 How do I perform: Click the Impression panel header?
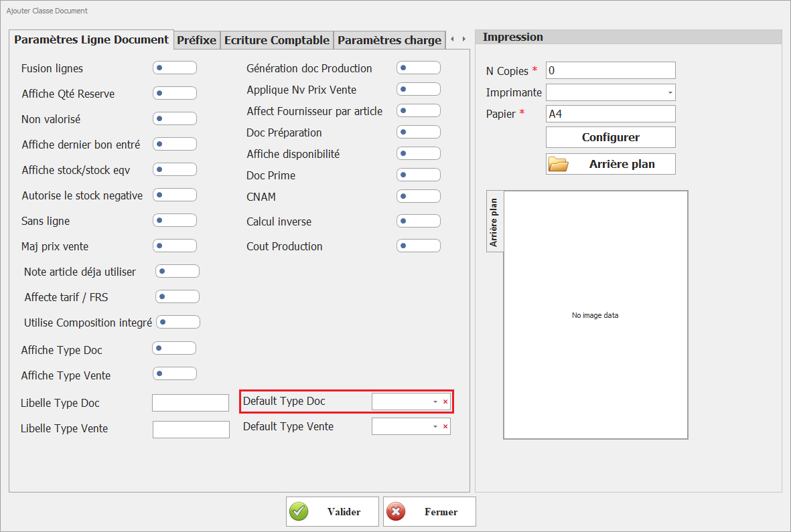628,37
